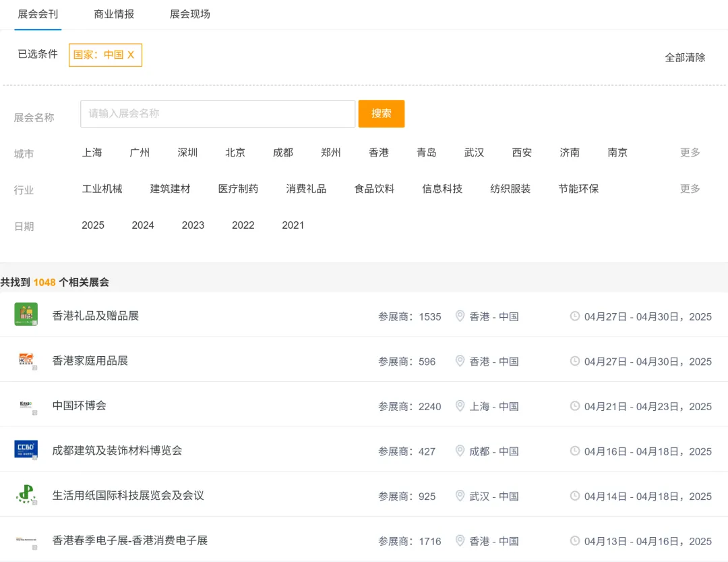The image size is (728, 562).
Task: Click location pin icon for 香港家庭用品展
Action: (x=460, y=361)
